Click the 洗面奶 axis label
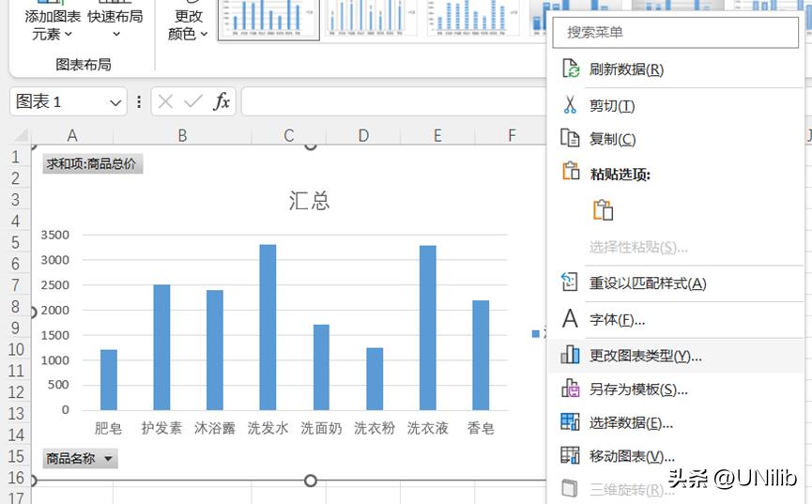The height and width of the screenshot is (504, 812). [x=321, y=428]
